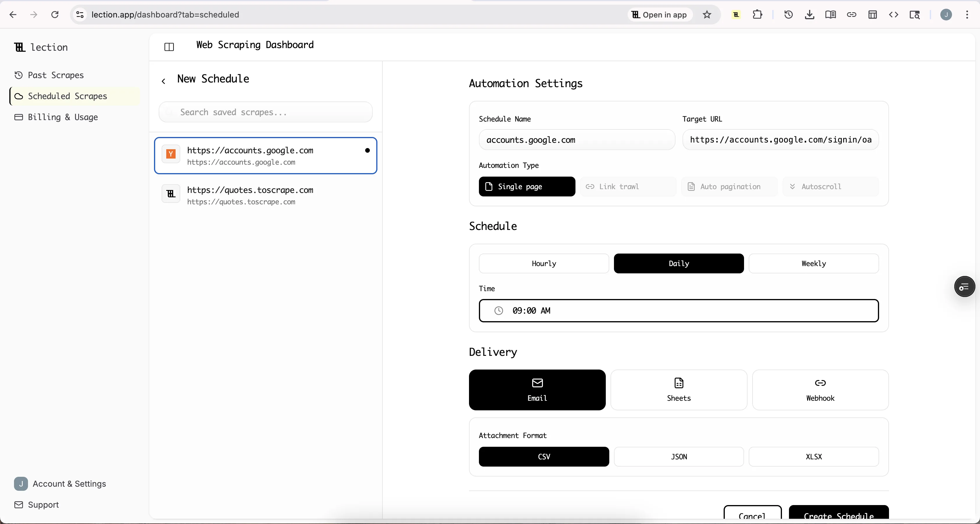
Task: Open browser history icon
Action: click(788, 15)
